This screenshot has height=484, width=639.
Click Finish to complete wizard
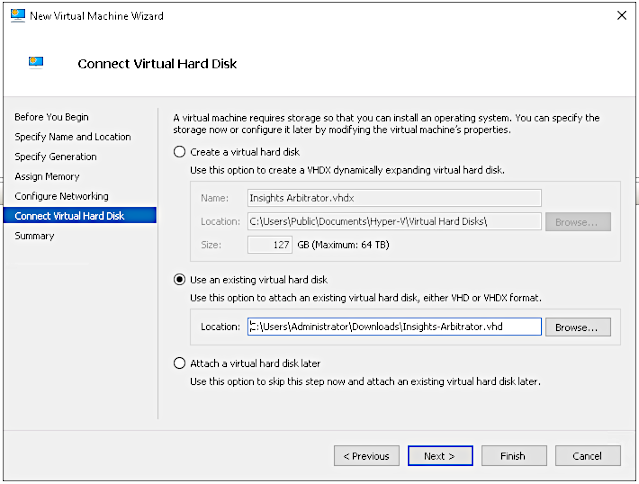pos(512,456)
